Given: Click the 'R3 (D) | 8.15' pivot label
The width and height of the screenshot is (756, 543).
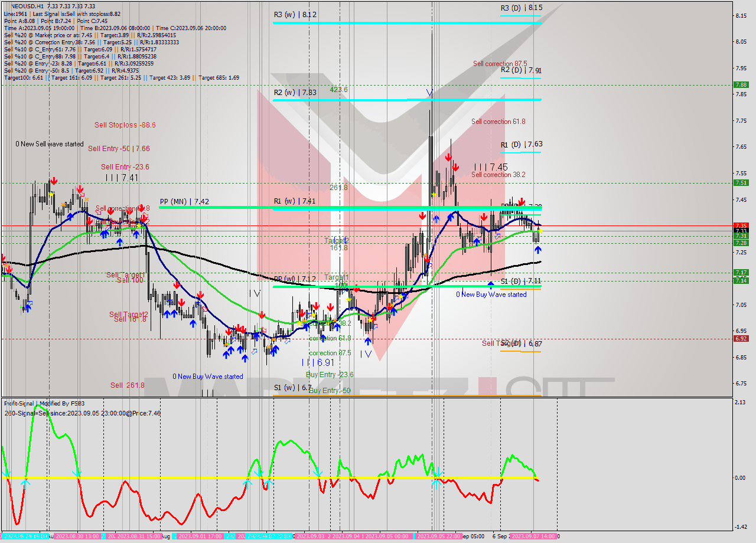Looking at the screenshot, I should [522, 8].
